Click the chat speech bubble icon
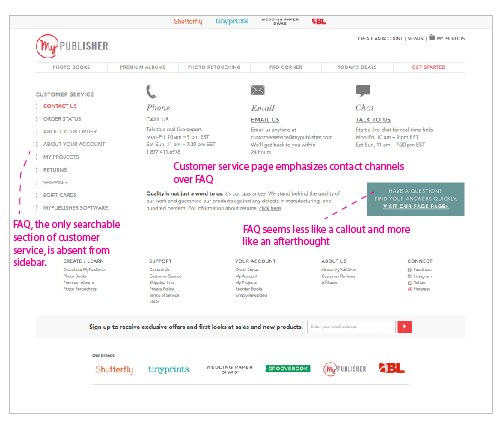This screenshot has height=426, width=500. (363, 91)
